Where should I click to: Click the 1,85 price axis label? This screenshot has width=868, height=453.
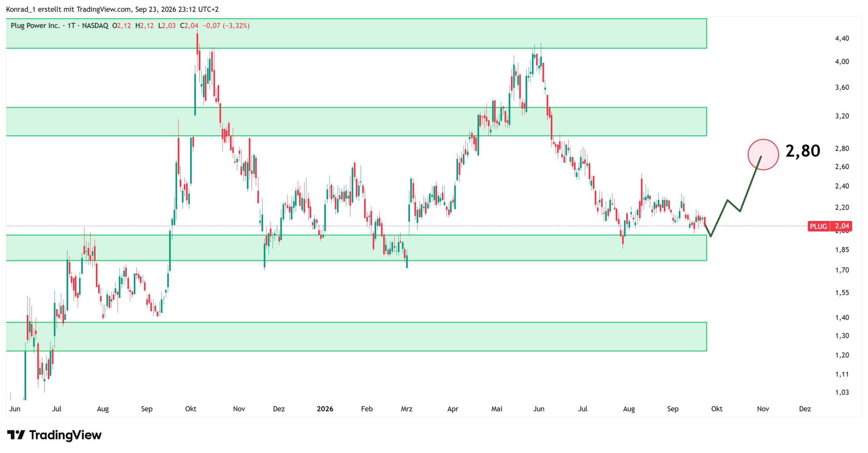pos(842,250)
